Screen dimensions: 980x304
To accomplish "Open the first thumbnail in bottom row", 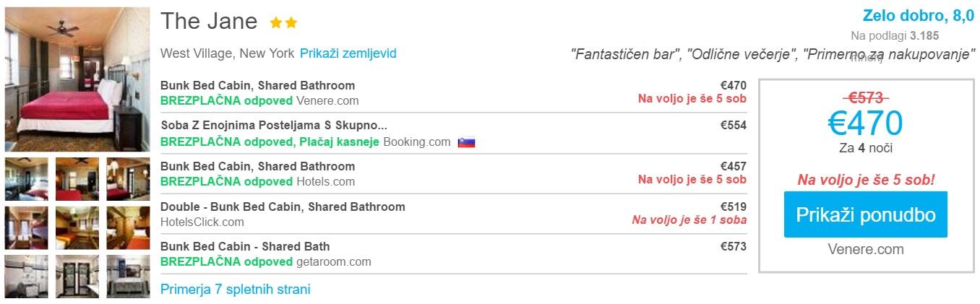I will (x=27, y=277).
